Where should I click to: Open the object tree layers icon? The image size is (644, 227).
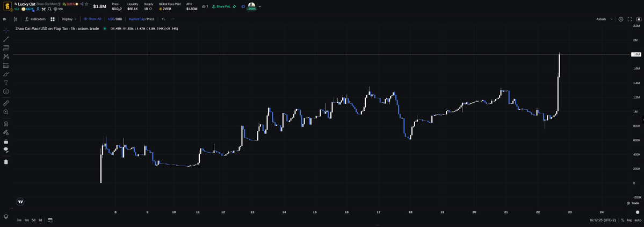click(6, 216)
